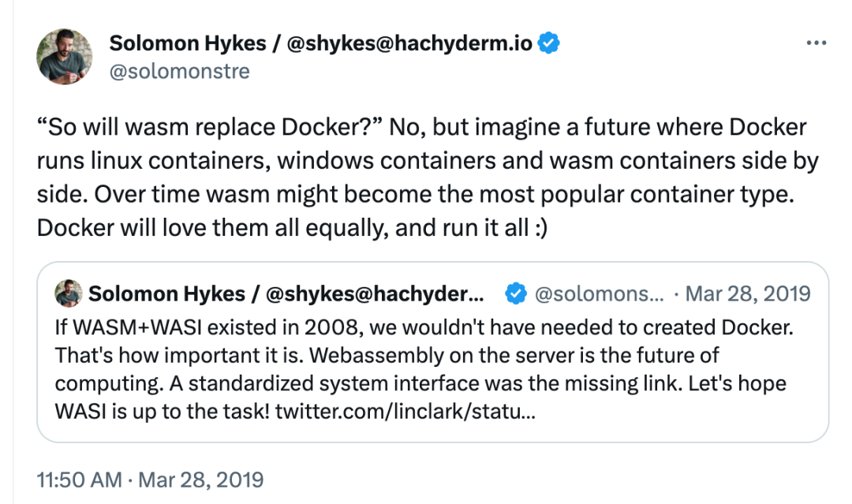Click the verified badge in quoted tweet
The height and width of the screenshot is (504, 852).
click(x=516, y=294)
